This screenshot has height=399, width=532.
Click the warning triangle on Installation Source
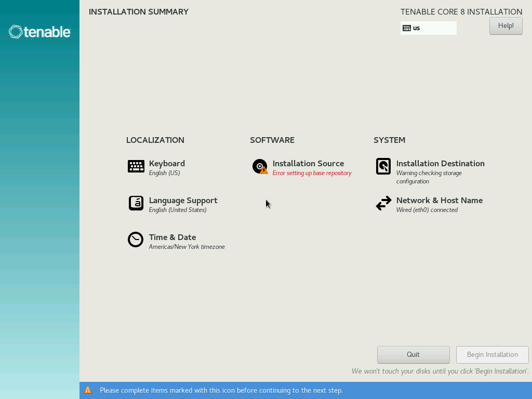point(263,170)
